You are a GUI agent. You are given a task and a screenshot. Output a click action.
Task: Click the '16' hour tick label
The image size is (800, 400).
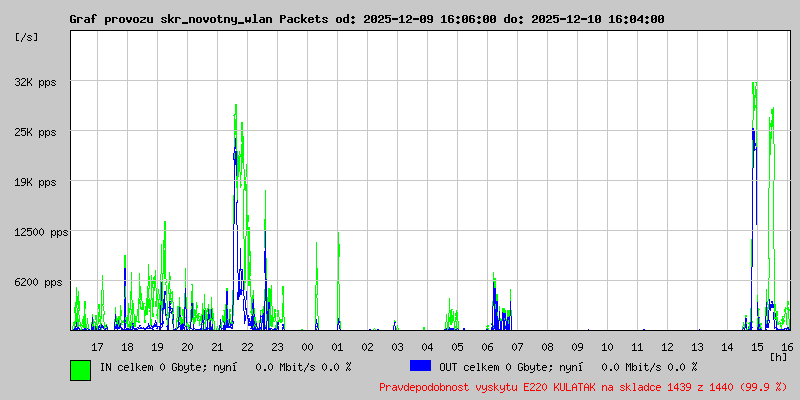(x=787, y=347)
